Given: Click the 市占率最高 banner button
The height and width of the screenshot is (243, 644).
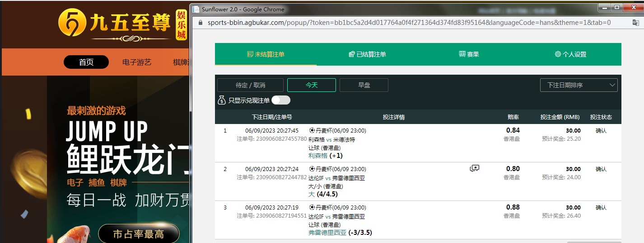Looking at the screenshot, I should [x=139, y=234].
